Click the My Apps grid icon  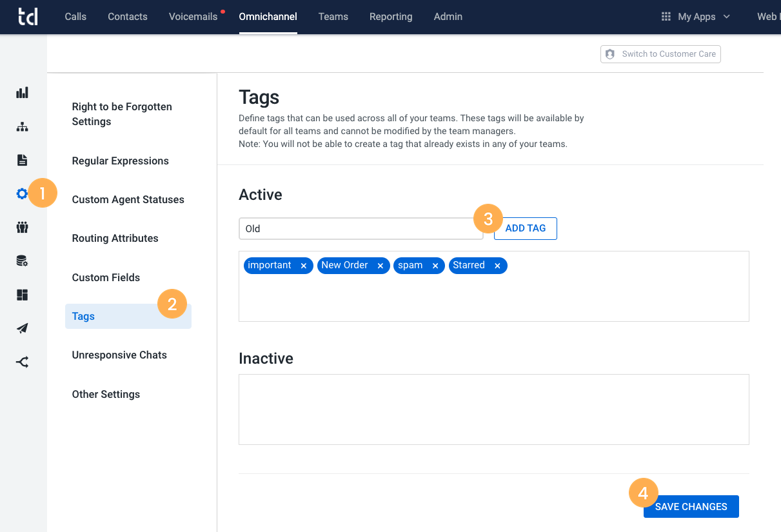[666, 17]
